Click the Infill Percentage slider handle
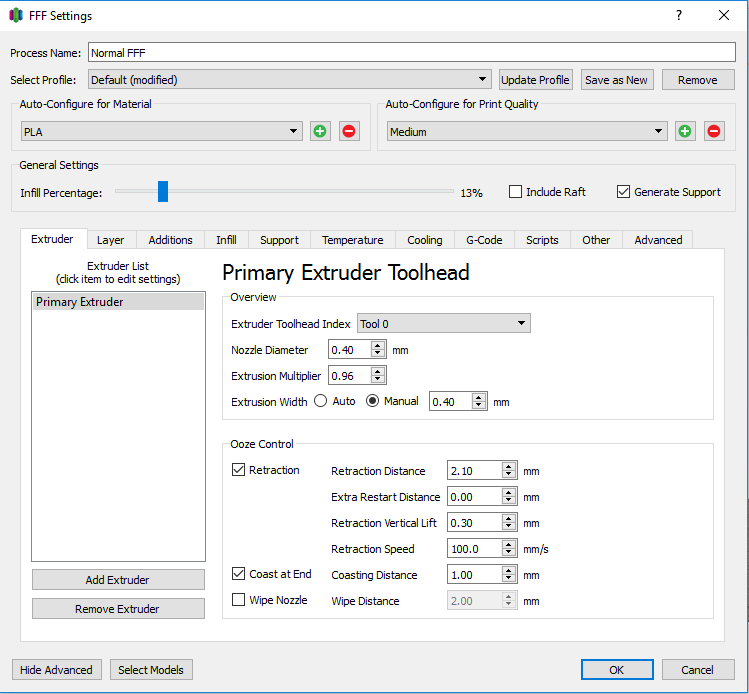The image size is (749, 694). (163, 191)
